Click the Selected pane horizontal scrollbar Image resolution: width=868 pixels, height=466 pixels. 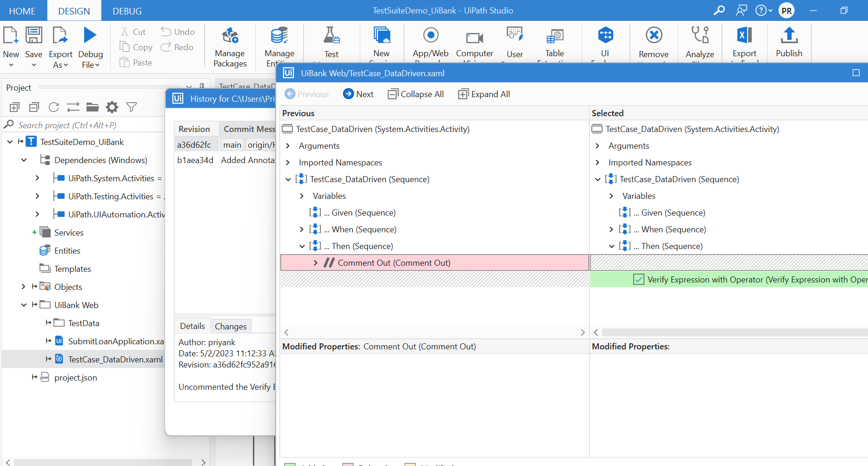tap(735, 332)
